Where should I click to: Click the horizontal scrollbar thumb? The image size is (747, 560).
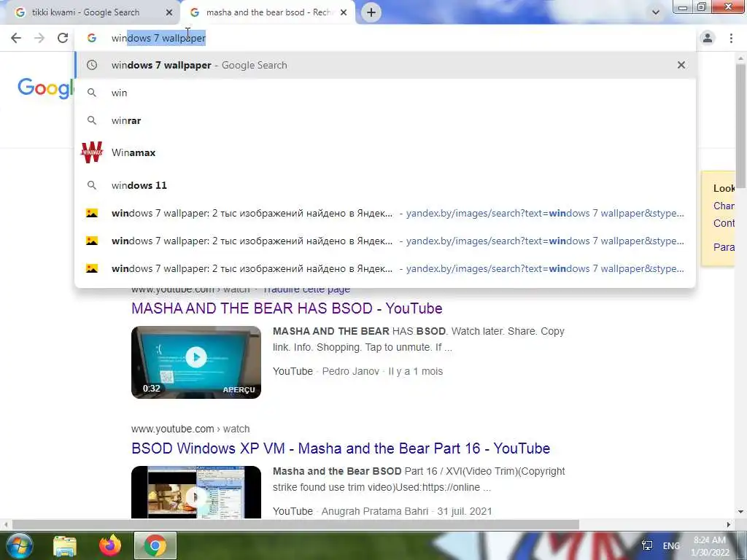(295, 525)
